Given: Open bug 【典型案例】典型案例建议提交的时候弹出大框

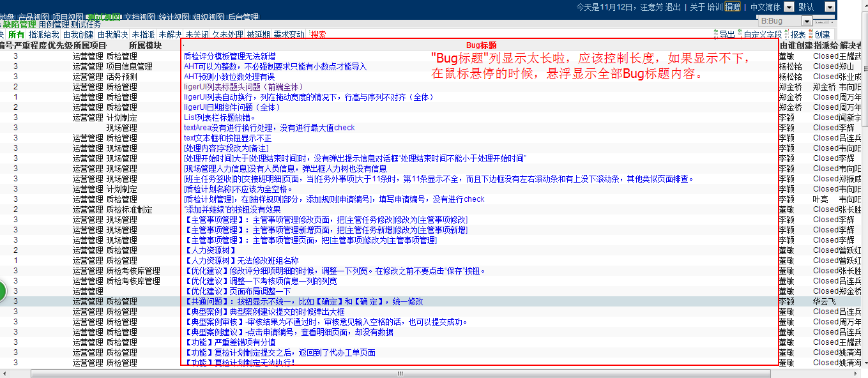Looking at the screenshot, I should pos(264,312).
